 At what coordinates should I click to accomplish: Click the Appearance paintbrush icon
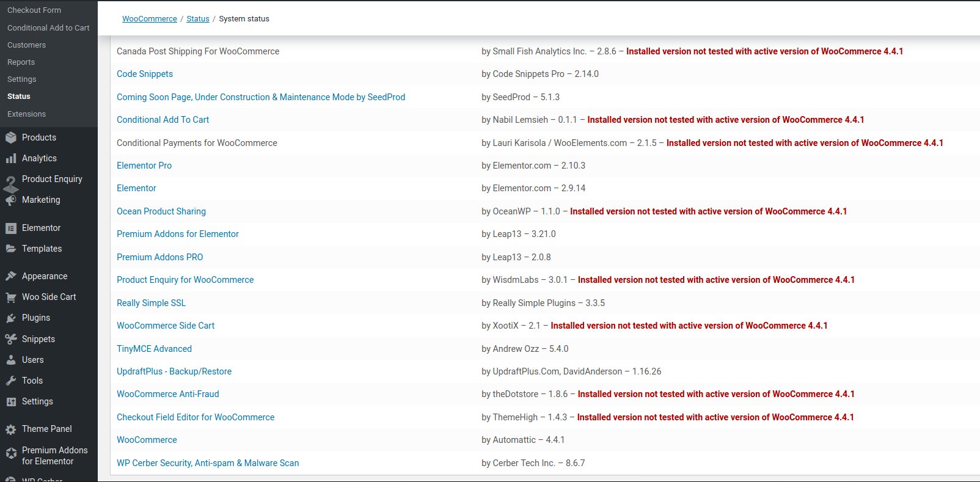[11, 277]
